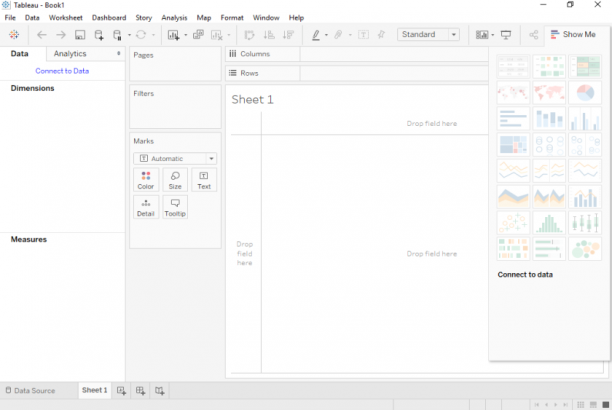Click the new dashboard tab icon
The height and width of the screenshot is (410, 612).
141,390
